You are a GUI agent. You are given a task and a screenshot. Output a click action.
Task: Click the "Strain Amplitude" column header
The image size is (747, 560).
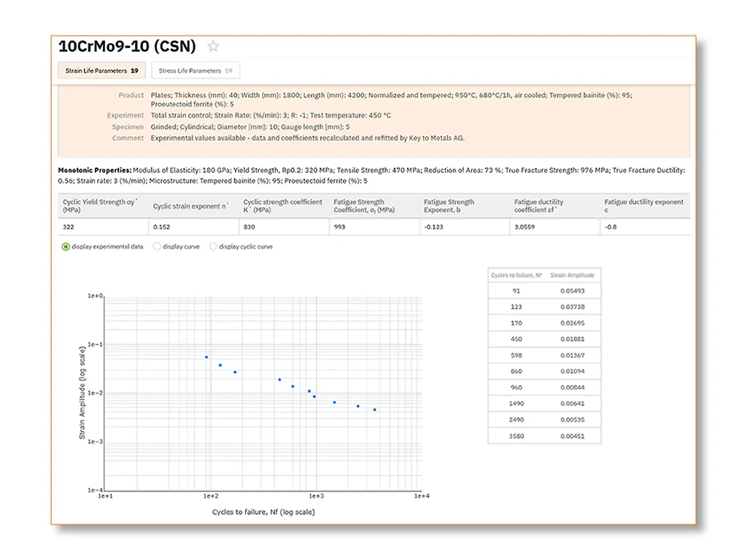575,275
